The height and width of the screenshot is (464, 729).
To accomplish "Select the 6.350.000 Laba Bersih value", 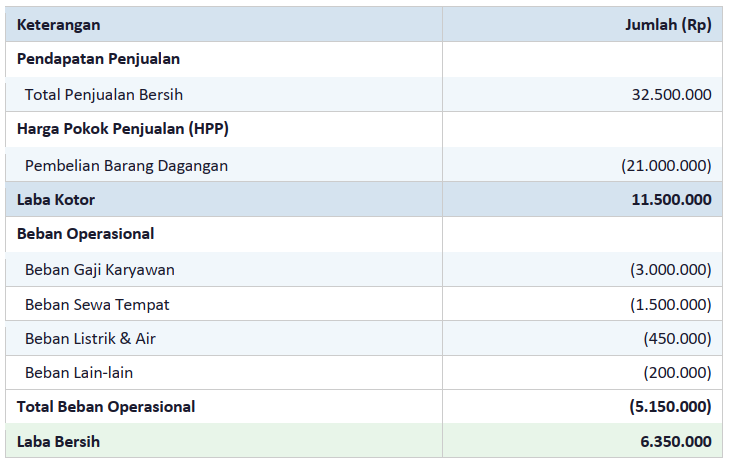I will 675,441.
